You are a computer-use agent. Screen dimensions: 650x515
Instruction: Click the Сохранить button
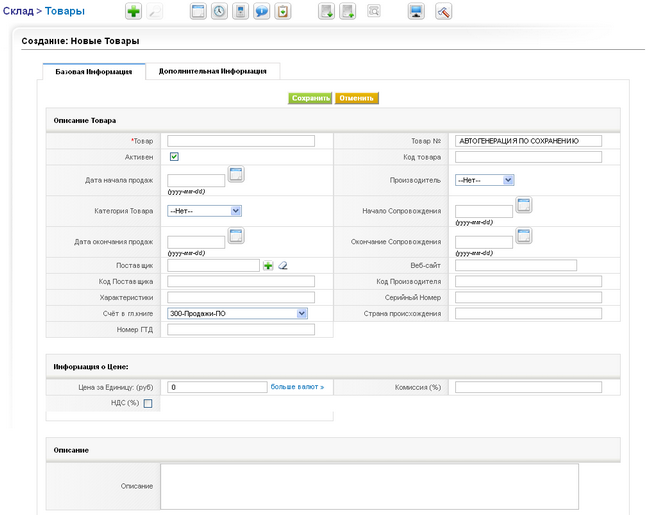point(310,98)
